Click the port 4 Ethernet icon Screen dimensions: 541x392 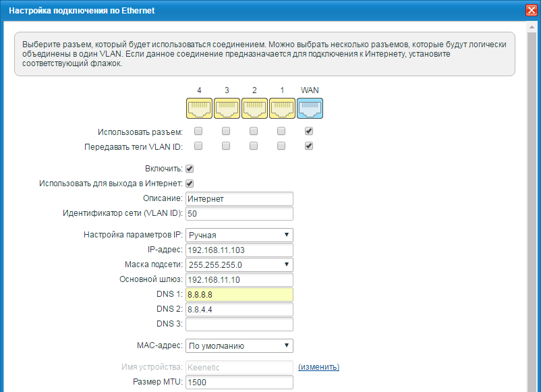[x=199, y=108]
